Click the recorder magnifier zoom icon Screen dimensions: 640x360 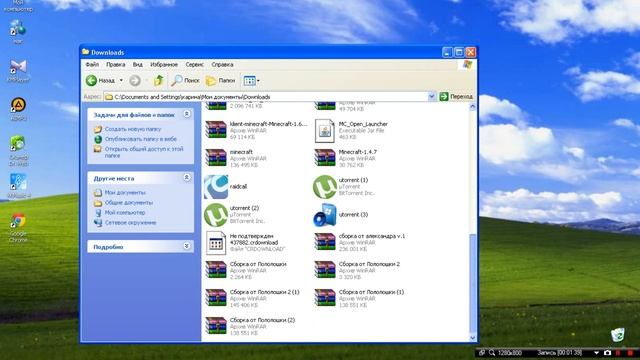pos(492,353)
